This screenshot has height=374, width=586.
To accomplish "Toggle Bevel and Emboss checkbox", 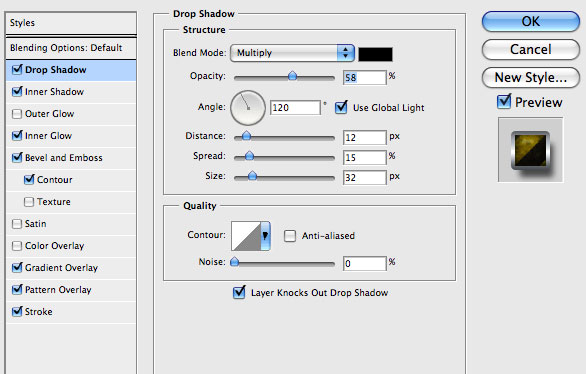I will pyautogui.click(x=17, y=158).
